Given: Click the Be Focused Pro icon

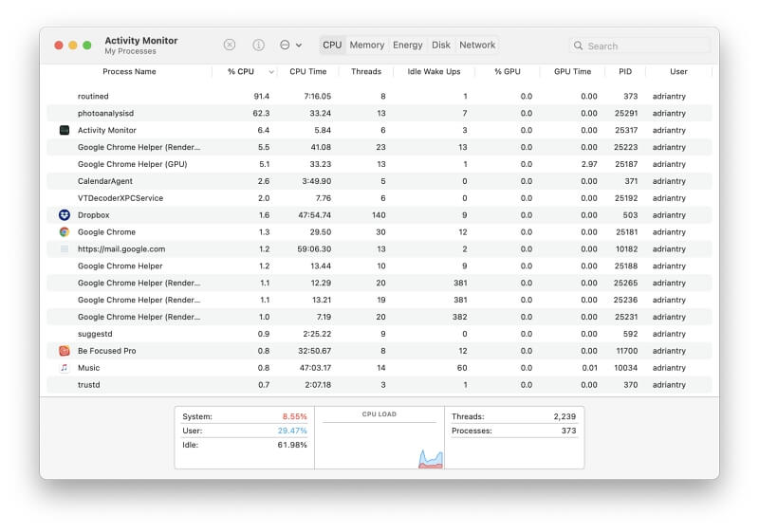Looking at the screenshot, I should pyautogui.click(x=65, y=351).
